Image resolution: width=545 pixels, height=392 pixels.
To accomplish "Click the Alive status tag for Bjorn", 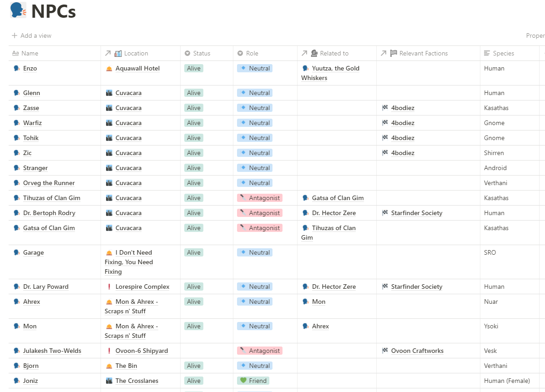I will pos(194,366).
